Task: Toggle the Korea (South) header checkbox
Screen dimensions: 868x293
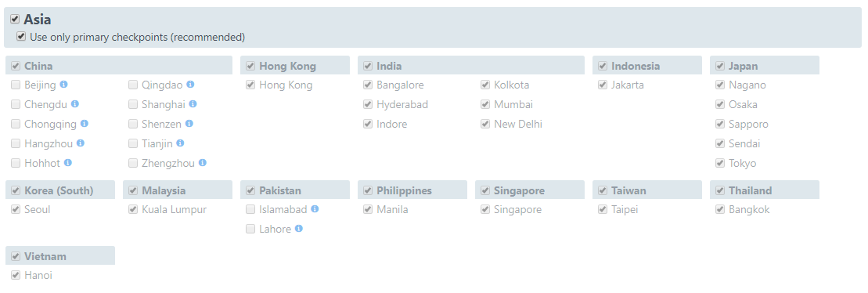Action: [16, 190]
